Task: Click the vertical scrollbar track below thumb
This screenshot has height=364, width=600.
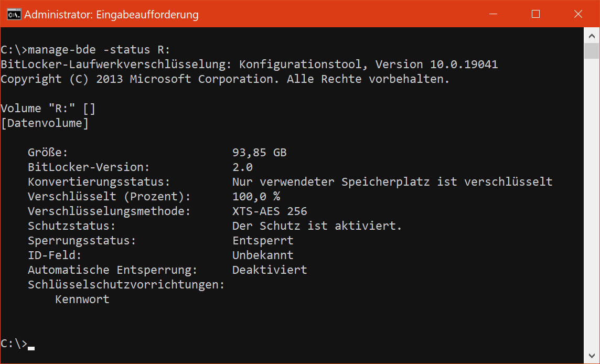Action: 592,203
